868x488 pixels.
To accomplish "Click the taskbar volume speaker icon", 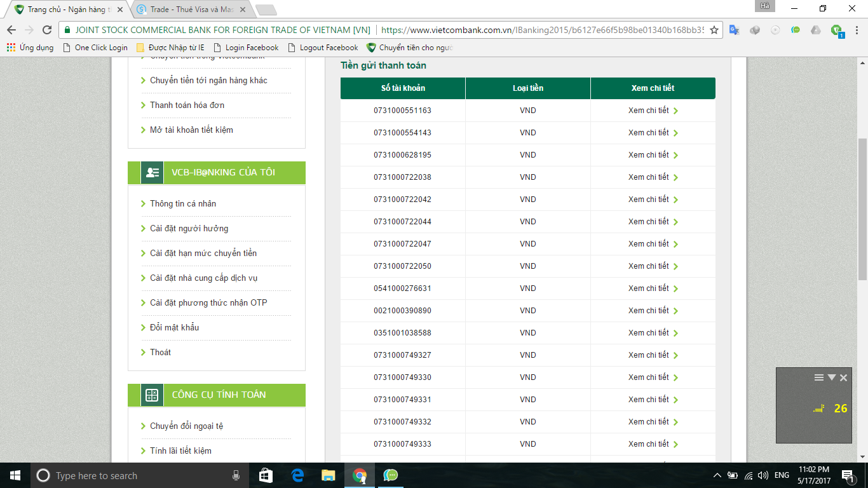I will 763,475.
